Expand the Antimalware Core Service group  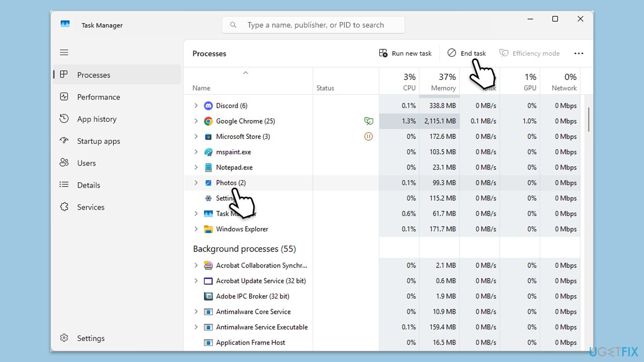click(196, 312)
